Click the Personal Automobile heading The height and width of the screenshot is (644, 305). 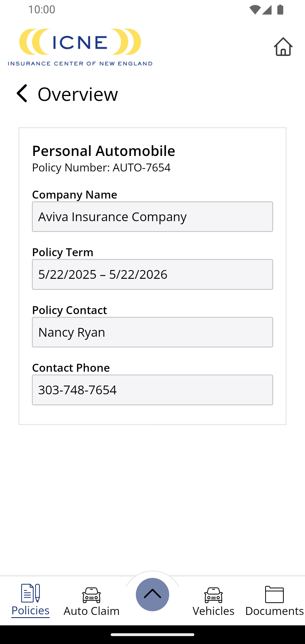(104, 151)
